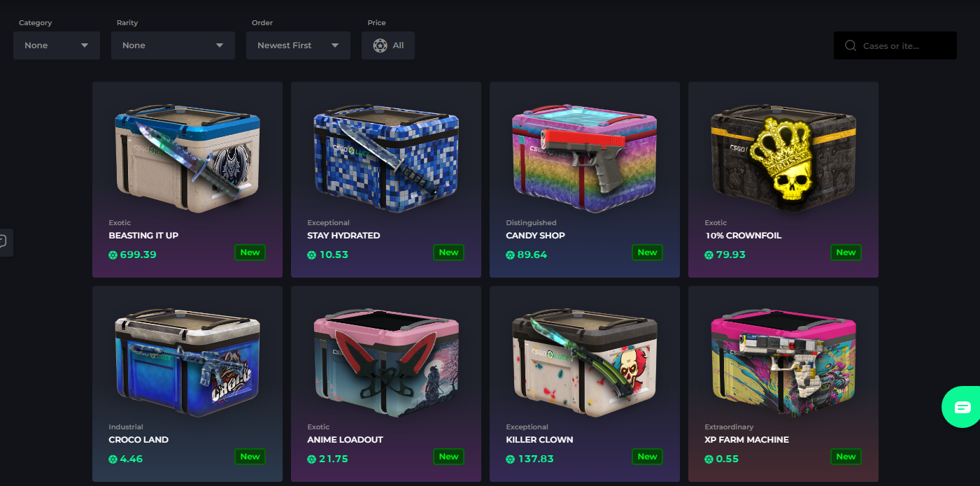Open the Newest First order dropdown
The width and height of the screenshot is (980, 486).
[x=298, y=45]
